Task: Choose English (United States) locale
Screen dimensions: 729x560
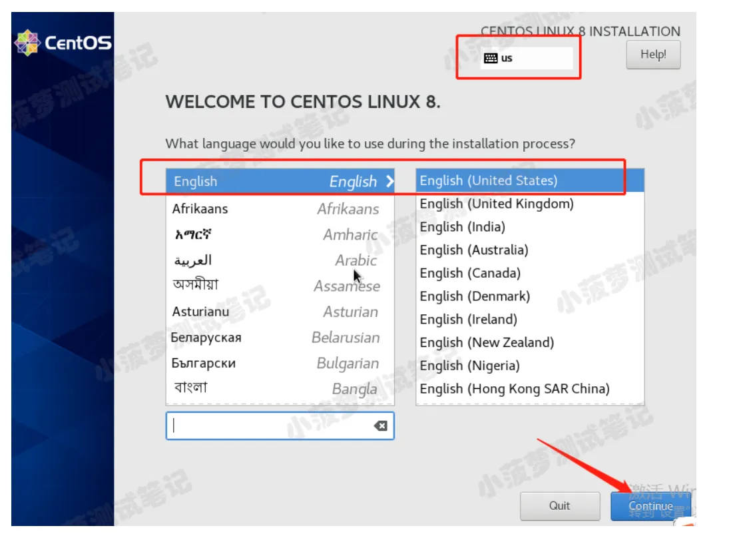Action: (530, 180)
